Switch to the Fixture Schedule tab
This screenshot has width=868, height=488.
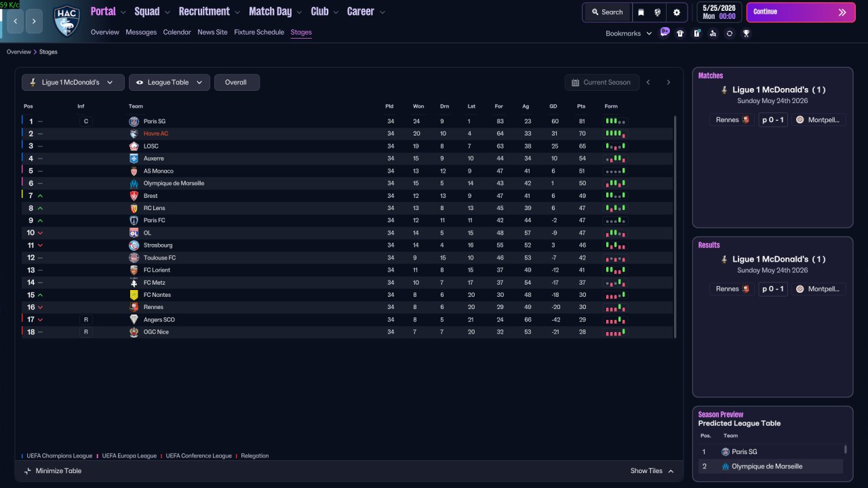pyautogui.click(x=259, y=32)
